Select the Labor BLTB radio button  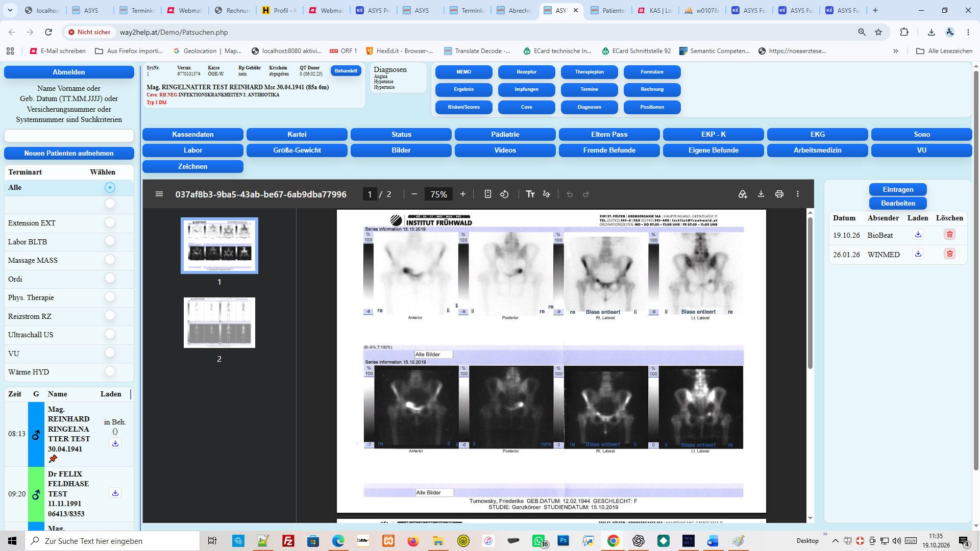(x=110, y=241)
